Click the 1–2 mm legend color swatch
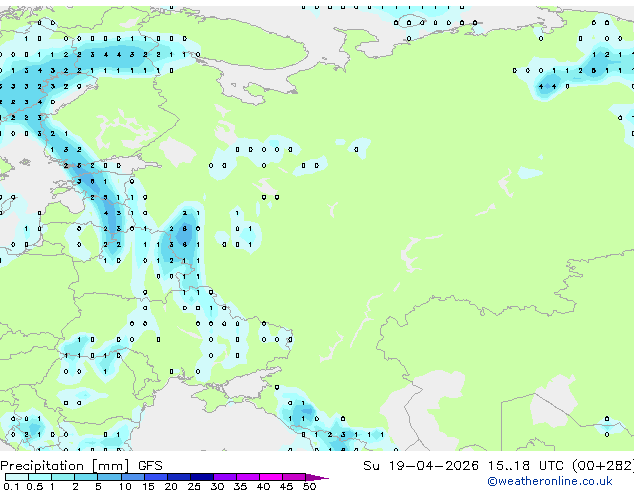The width and height of the screenshot is (634, 490). coord(63,477)
